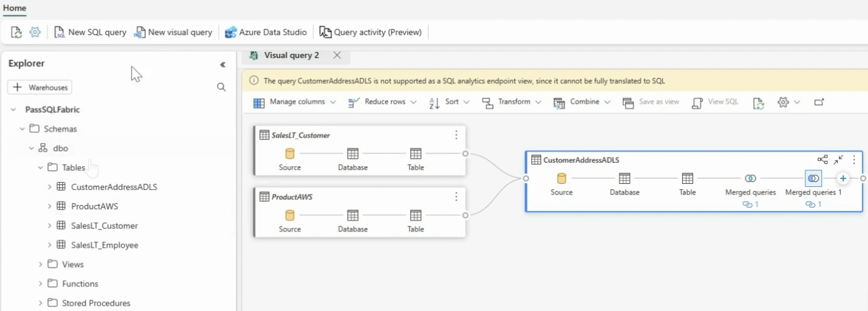Open the settings gear in Home ribbon
The height and width of the screenshot is (311, 868).
tap(35, 33)
